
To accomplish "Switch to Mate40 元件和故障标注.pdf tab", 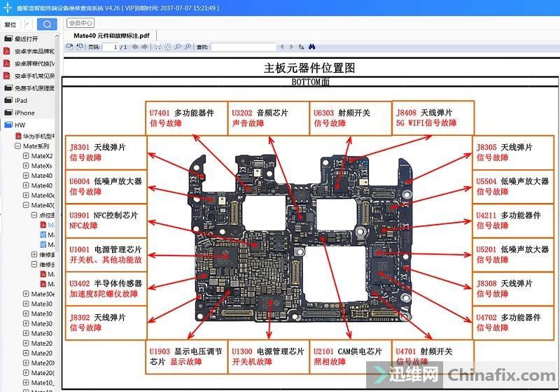I will 112,35.
